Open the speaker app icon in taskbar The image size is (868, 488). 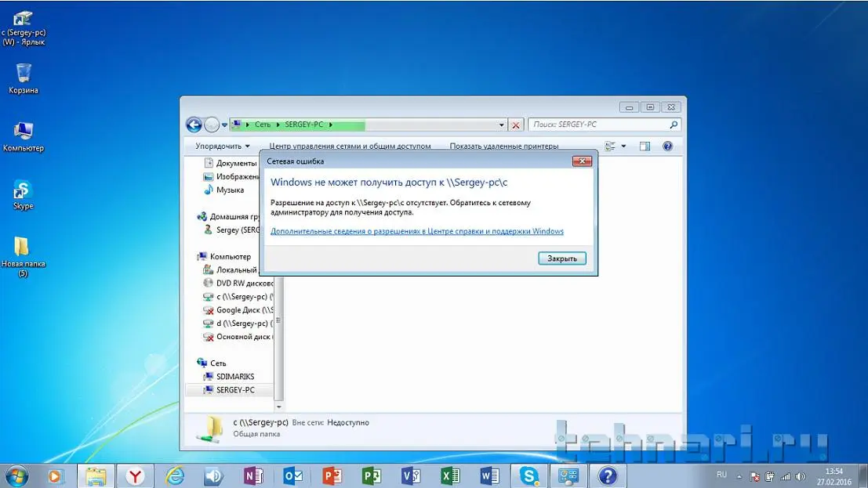(x=214, y=475)
